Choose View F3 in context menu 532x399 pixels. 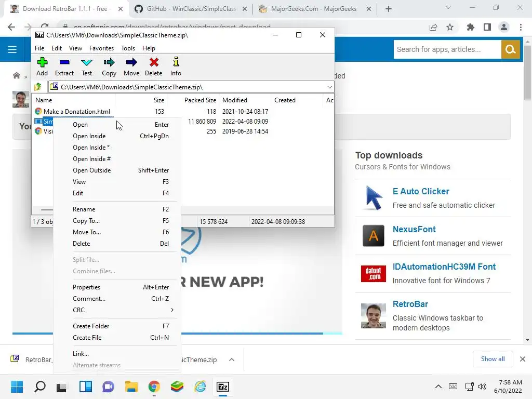[x=117, y=182]
